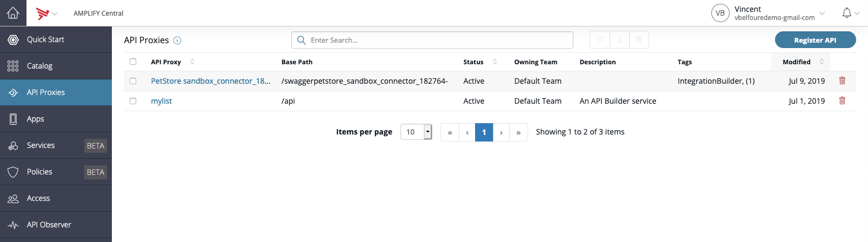Go to the last page of results
Screen dimensions: 868x242
click(x=518, y=132)
